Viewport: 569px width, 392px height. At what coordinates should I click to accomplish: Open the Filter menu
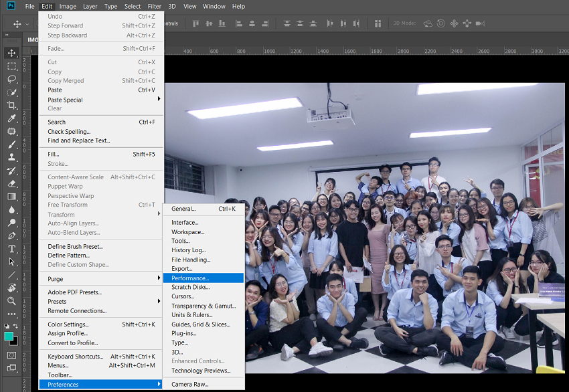tap(155, 6)
